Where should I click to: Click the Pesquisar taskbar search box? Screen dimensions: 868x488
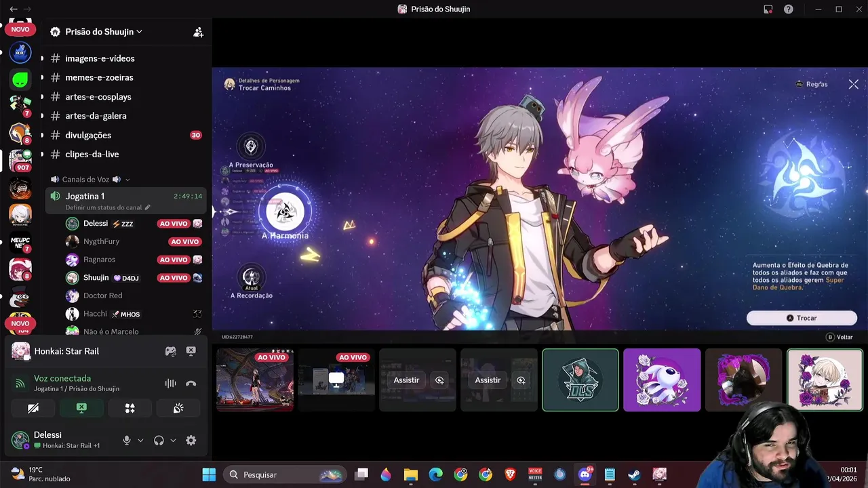coord(285,474)
